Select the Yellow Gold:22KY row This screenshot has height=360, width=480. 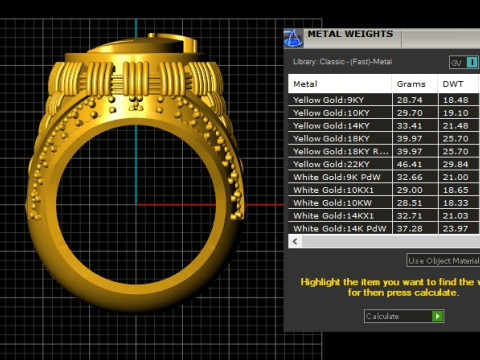coord(384,164)
